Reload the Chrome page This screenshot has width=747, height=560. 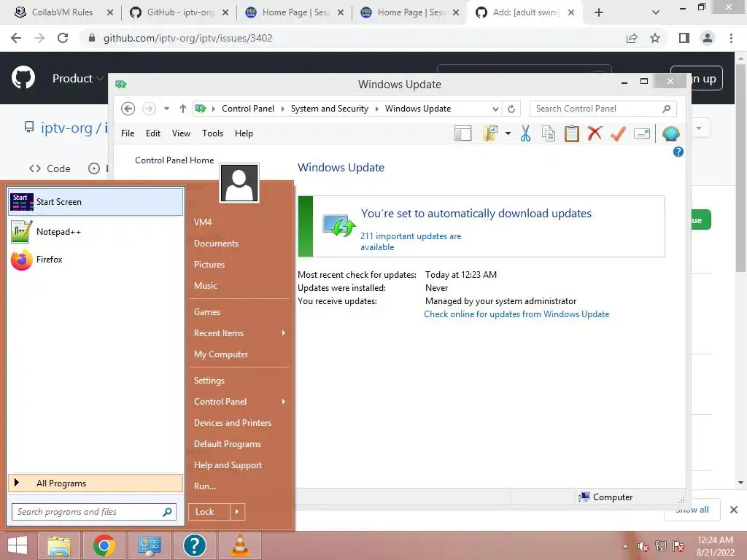click(x=63, y=38)
